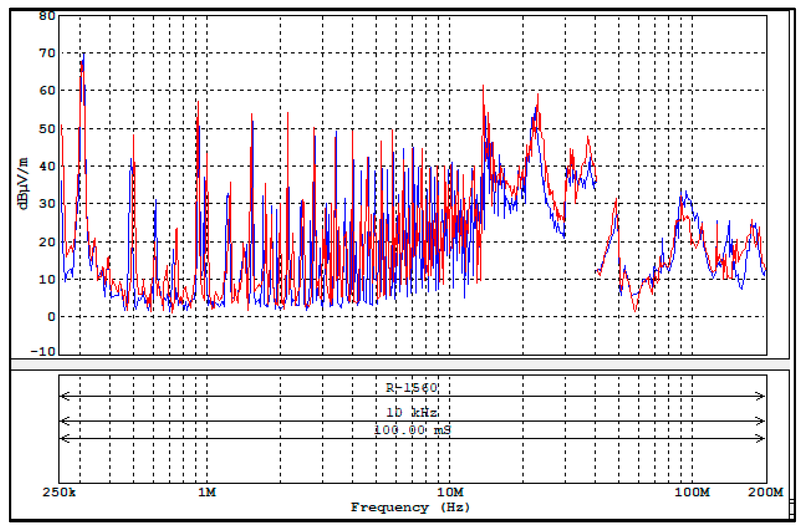Click right arrowhead of 10 kHz line

tap(761, 421)
